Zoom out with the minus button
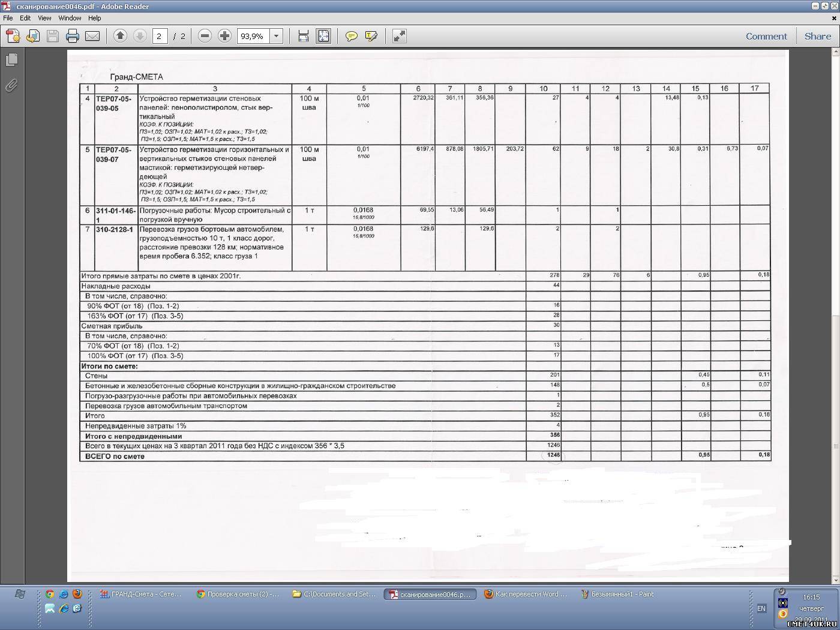This screenshot has width=840, height=630. click(205, 36)
